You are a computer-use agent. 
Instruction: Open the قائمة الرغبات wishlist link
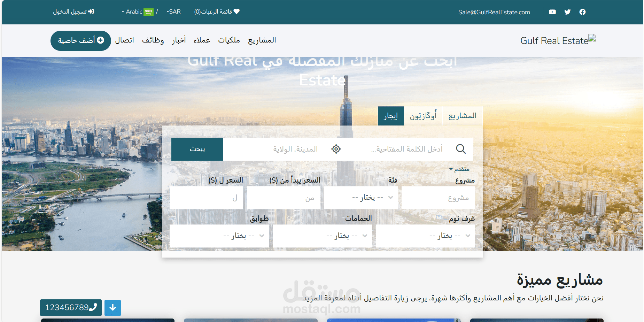click(x=217, y=12)
